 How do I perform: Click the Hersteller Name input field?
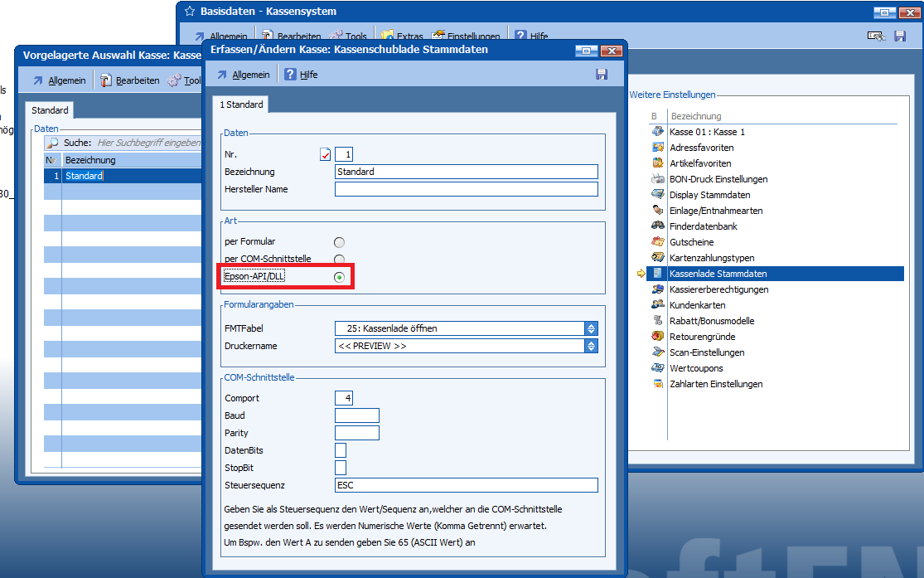(x=466, y=189)
